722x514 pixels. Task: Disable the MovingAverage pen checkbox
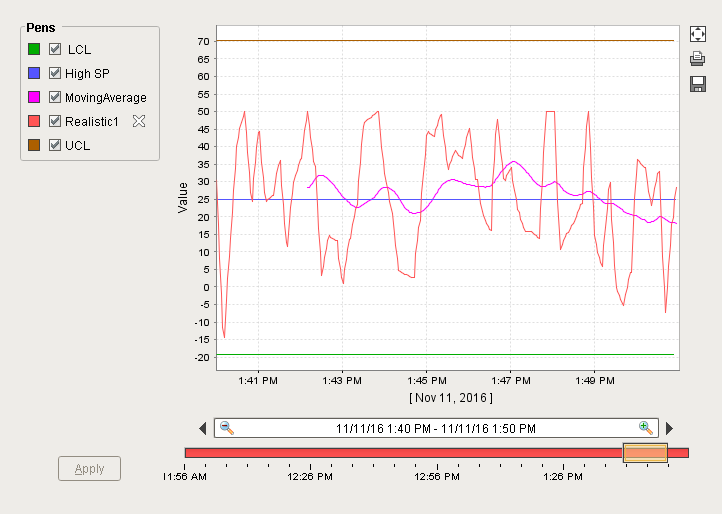click(x=55, y=97)
